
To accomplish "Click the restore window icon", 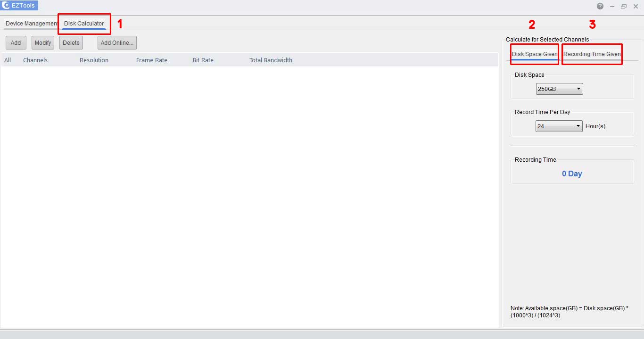I will [x=623, y=6].
